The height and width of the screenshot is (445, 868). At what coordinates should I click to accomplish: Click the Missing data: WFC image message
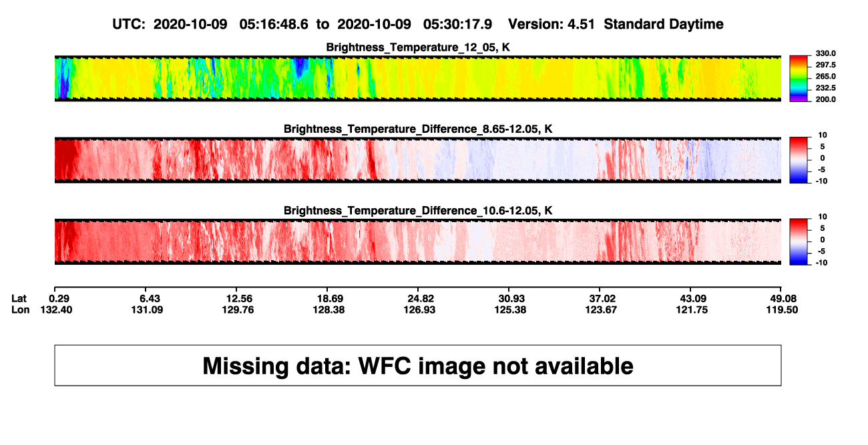418,366
